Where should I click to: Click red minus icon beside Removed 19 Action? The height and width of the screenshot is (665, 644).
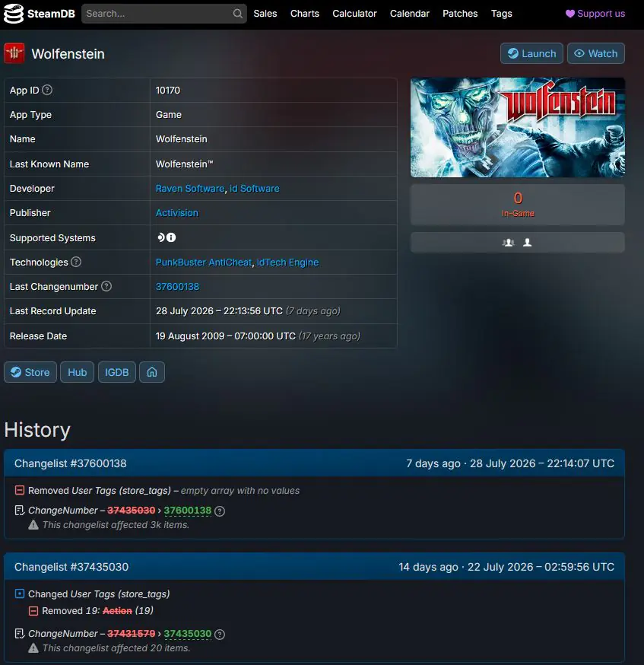tap(33, 611)
